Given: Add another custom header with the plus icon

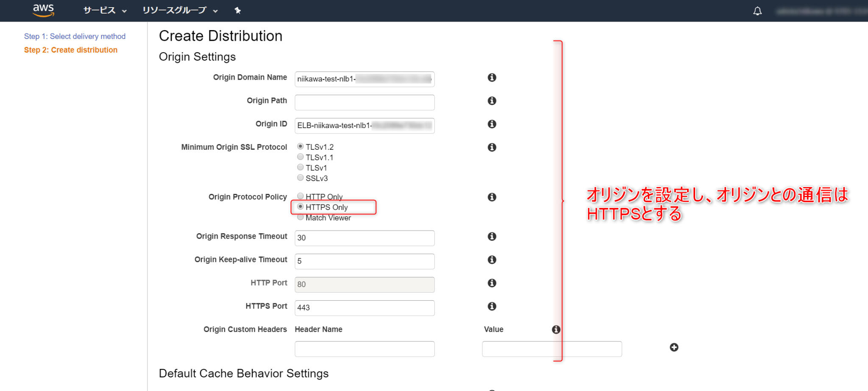Looking at the screenshot, I should [674, 347].
